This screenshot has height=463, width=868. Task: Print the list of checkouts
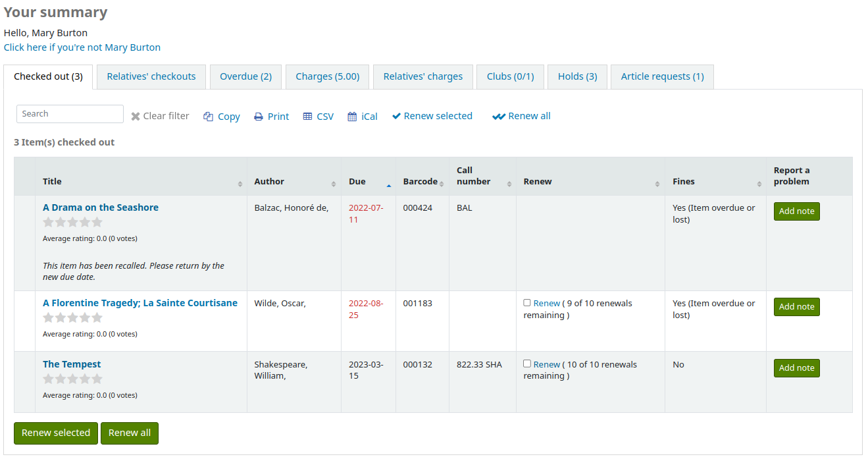coord(271,116)
